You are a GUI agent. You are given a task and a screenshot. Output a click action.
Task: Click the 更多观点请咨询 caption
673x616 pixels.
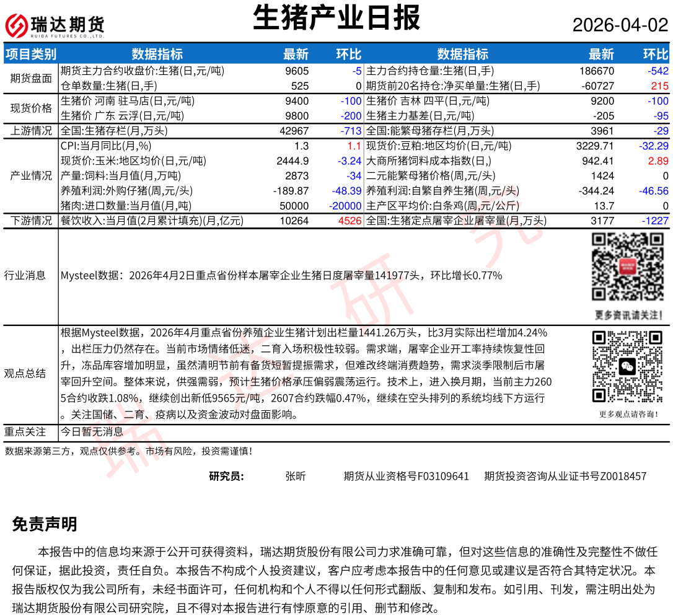pyautogui.click(x=627, y=414)
